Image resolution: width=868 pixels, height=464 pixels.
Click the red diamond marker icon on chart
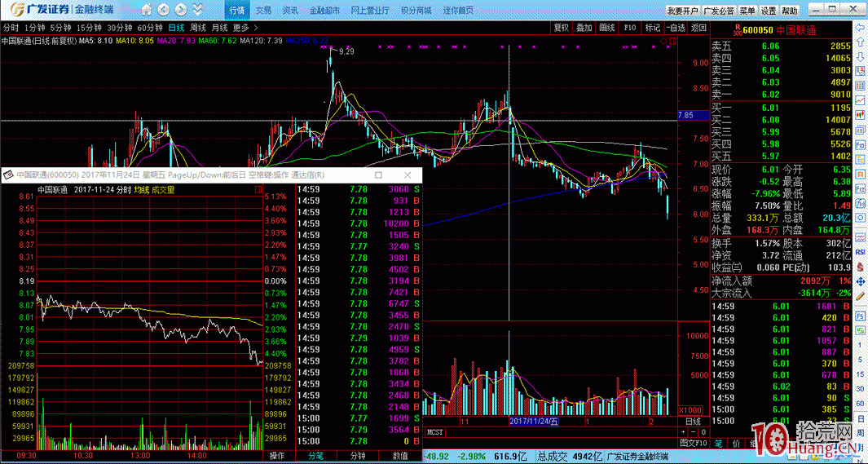[664, 41]
